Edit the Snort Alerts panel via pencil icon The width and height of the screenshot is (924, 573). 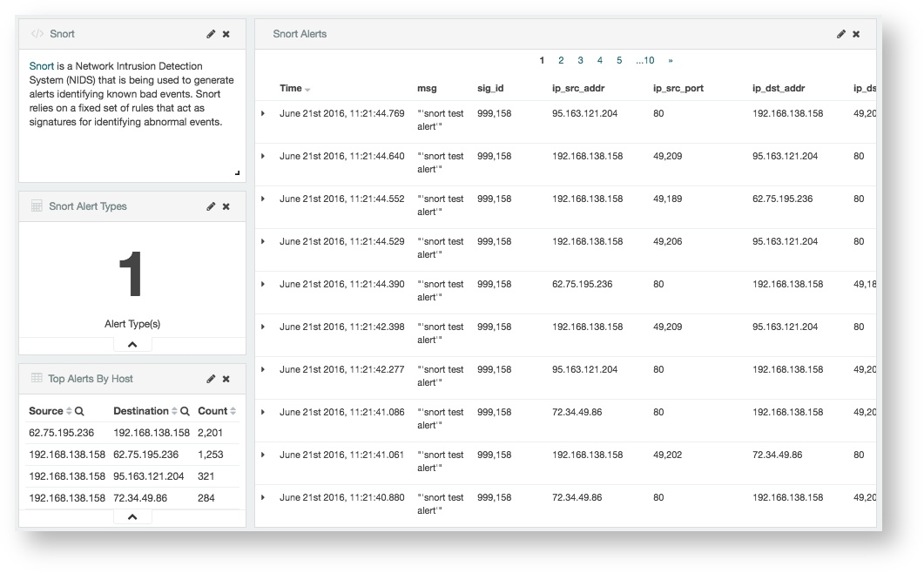click(x=840, y=33)
